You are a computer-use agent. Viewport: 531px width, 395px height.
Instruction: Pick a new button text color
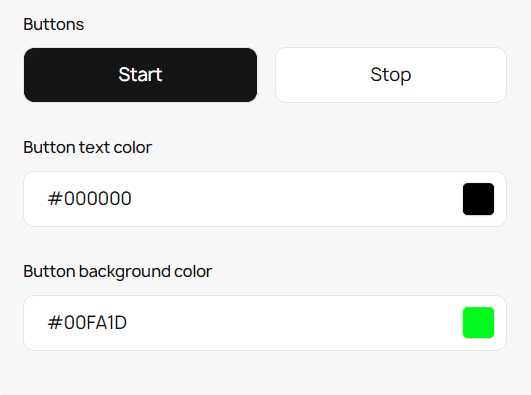pyautogui.click(x=478, y=199)
